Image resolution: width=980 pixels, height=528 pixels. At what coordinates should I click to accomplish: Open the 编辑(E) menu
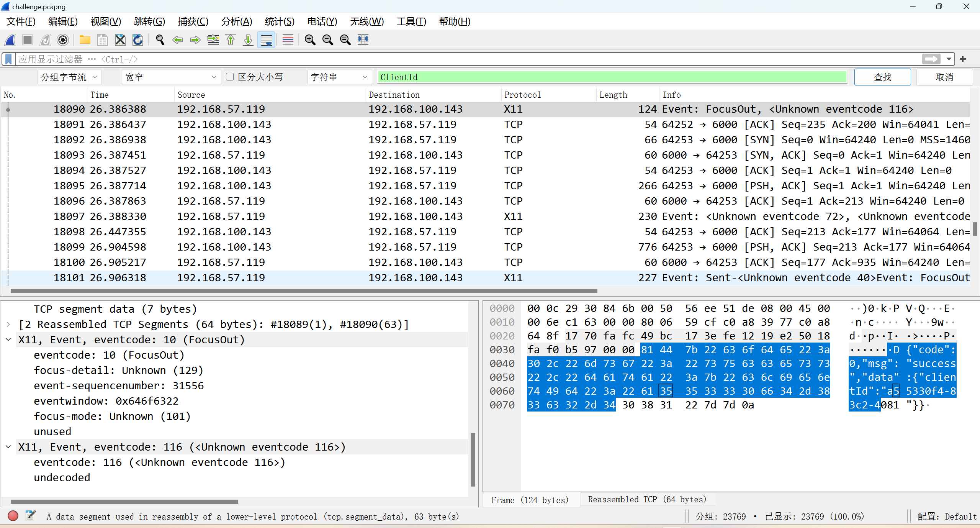(63, 21)
